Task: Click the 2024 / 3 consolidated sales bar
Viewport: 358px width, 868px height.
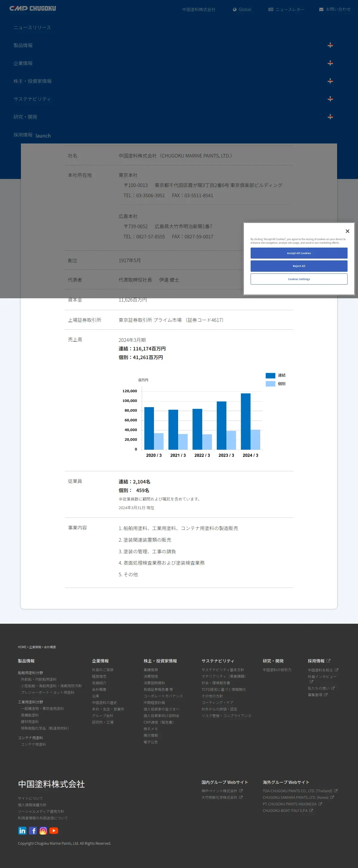Action: [246, 421]
